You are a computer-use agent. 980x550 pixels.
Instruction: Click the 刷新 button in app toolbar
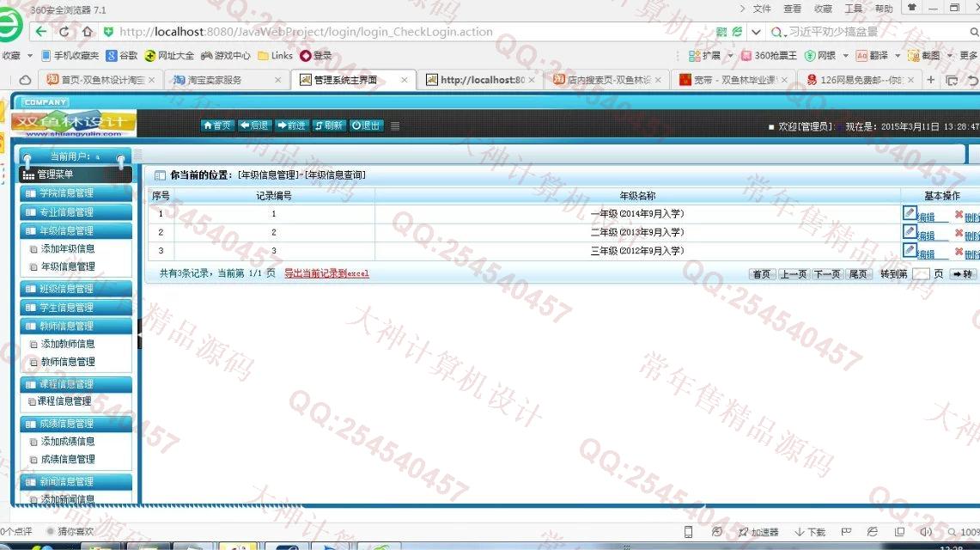tap(329, 125)
